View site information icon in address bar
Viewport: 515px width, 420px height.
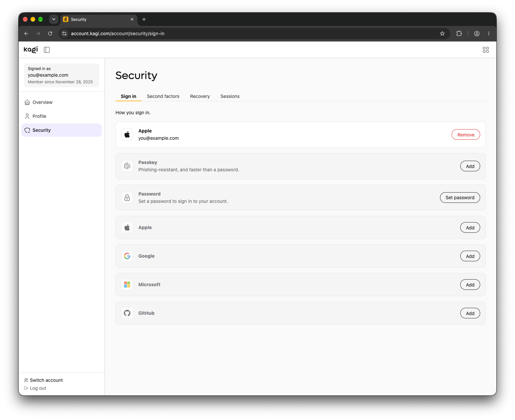(x=65, y=34)
